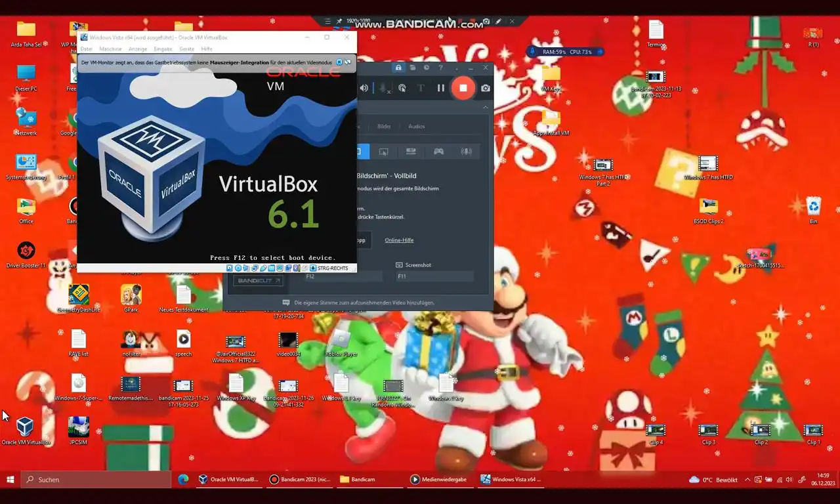This screenshot has height=504, width=840.
Task: Open the Bandicam overlay menu hamburger icon
Action: (x=327, y=21)
